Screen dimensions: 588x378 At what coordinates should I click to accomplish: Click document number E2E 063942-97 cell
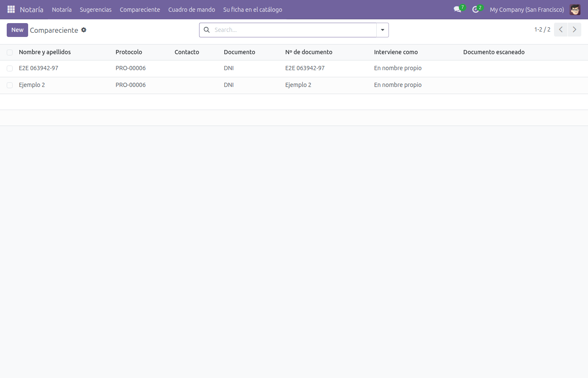coord(305,68)
